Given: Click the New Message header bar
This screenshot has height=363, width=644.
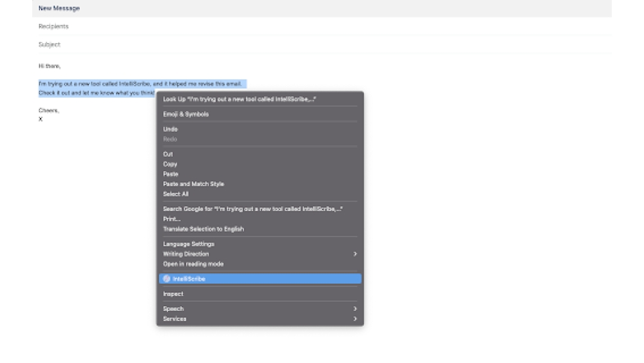Looking at the screenshot, I should click(x=322, y=8).
